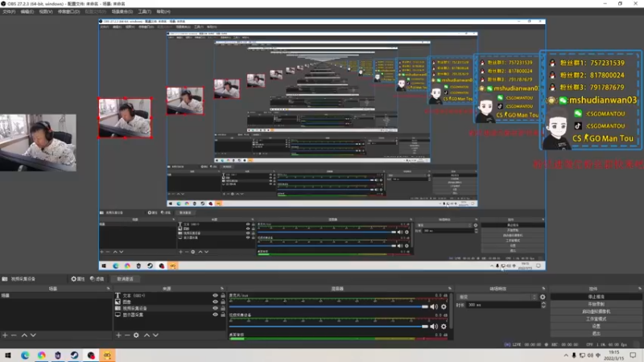Open 设置 button in Controls
The width and height of the screenshot is (644, 362).
(x=596, y=327)
